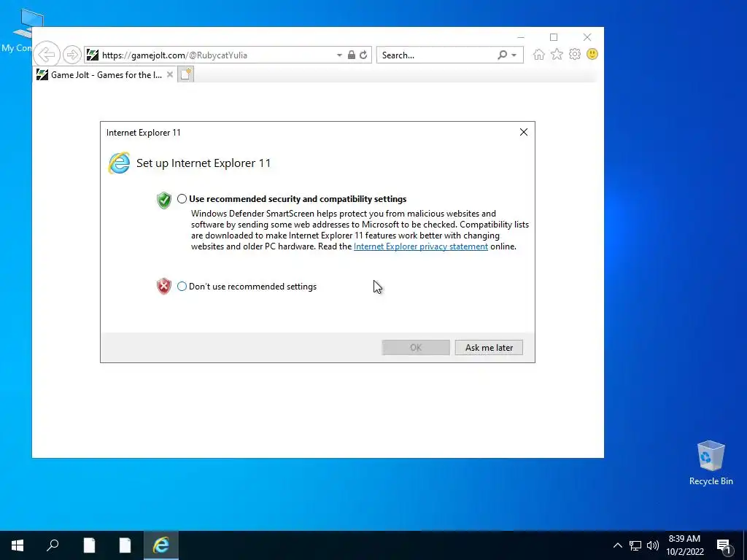The height and width of the screenshot is (560, 747).
Task: Click the security lock icon in address bar
Action: coord(351,55)
